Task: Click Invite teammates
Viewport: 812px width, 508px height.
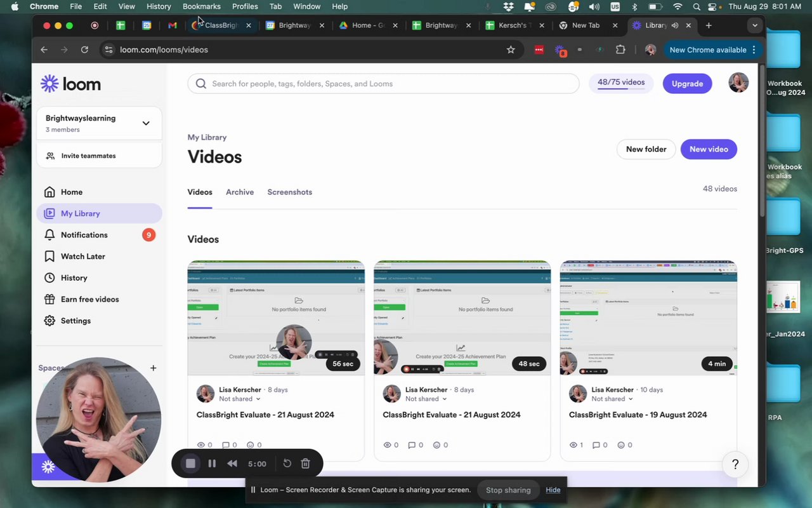Action: 99,156
